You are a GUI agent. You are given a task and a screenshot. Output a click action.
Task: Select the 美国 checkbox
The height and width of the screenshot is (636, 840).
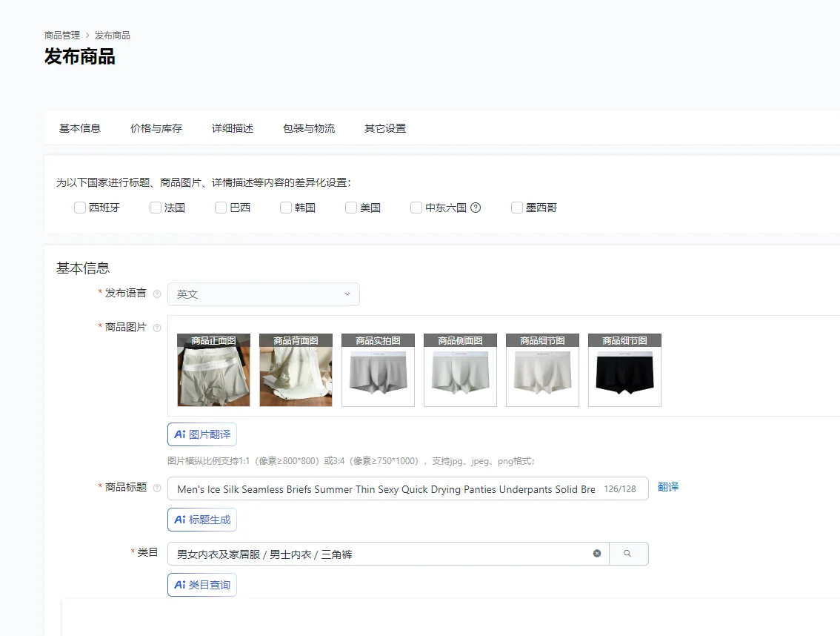coord(351,208)
